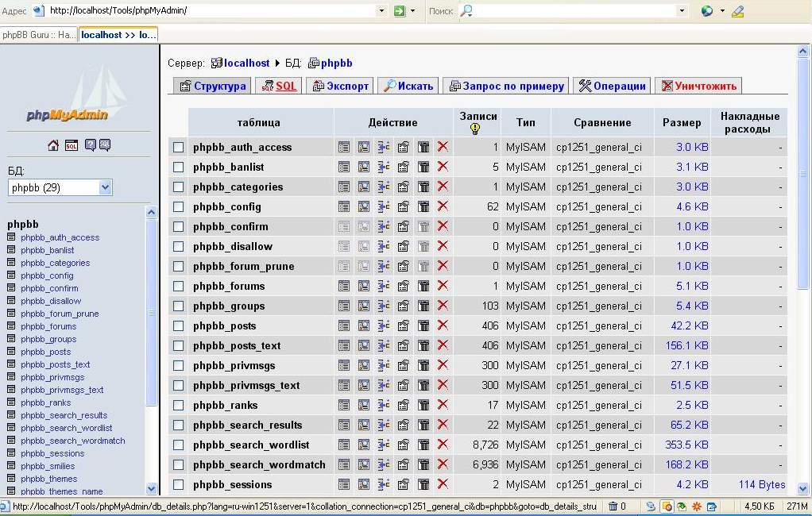Click the search icon in phpbb_banlist row
This screenshot has height=516, width=812.
[364, 167]
